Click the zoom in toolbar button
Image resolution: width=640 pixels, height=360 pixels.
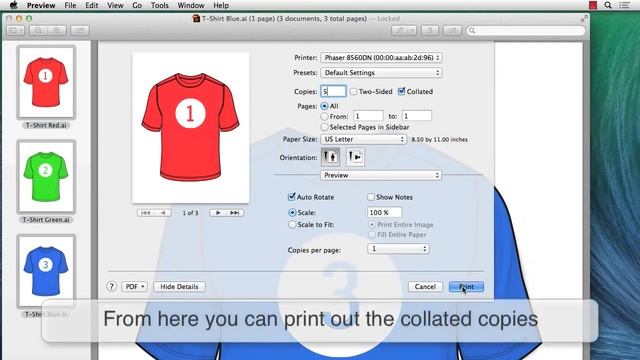tap(57, 31)
